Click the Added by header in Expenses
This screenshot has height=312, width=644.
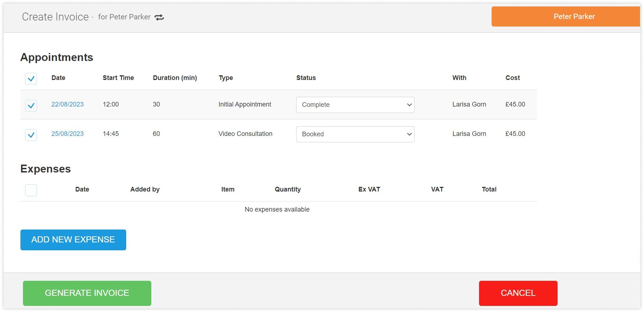145,189
